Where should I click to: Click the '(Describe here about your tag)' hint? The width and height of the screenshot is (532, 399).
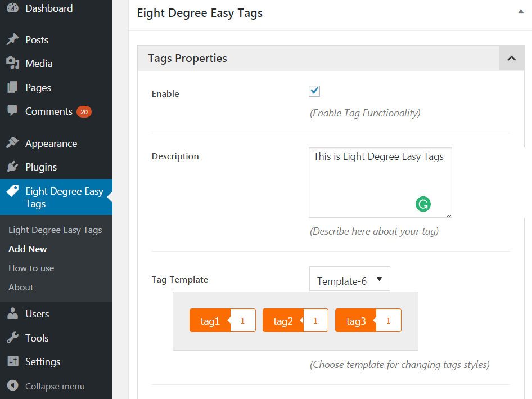pos(374,231)
